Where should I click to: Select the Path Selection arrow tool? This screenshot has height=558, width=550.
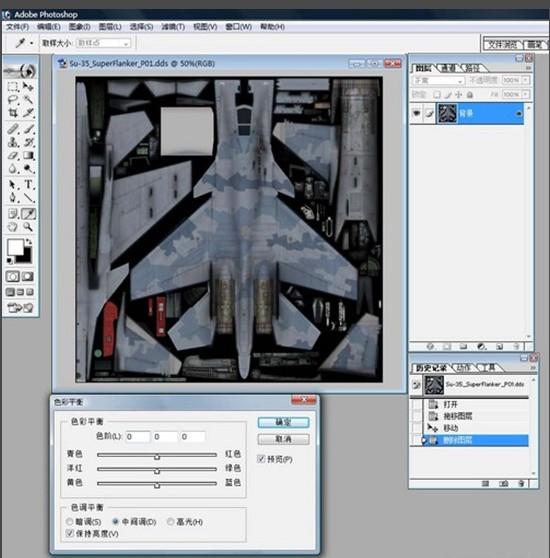click(13, 184)
